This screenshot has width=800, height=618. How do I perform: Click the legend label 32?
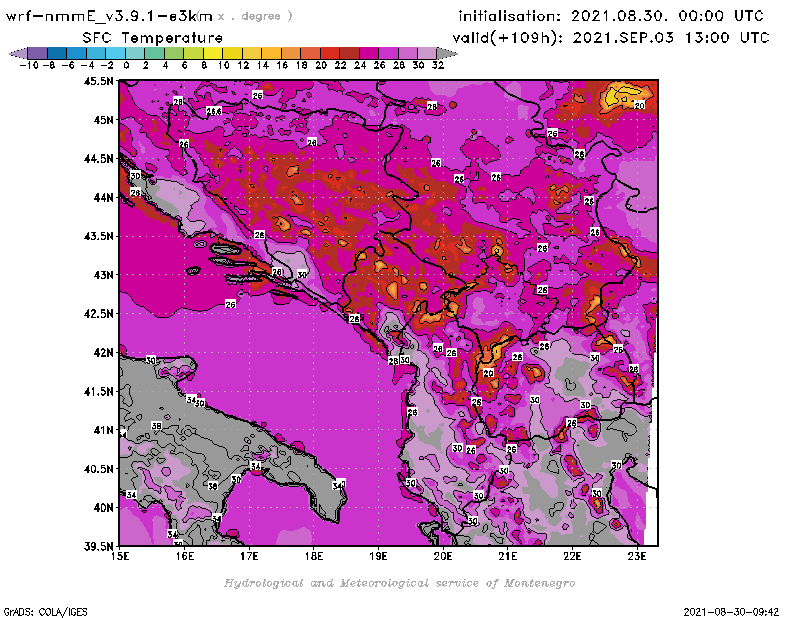tap(438, 65)
